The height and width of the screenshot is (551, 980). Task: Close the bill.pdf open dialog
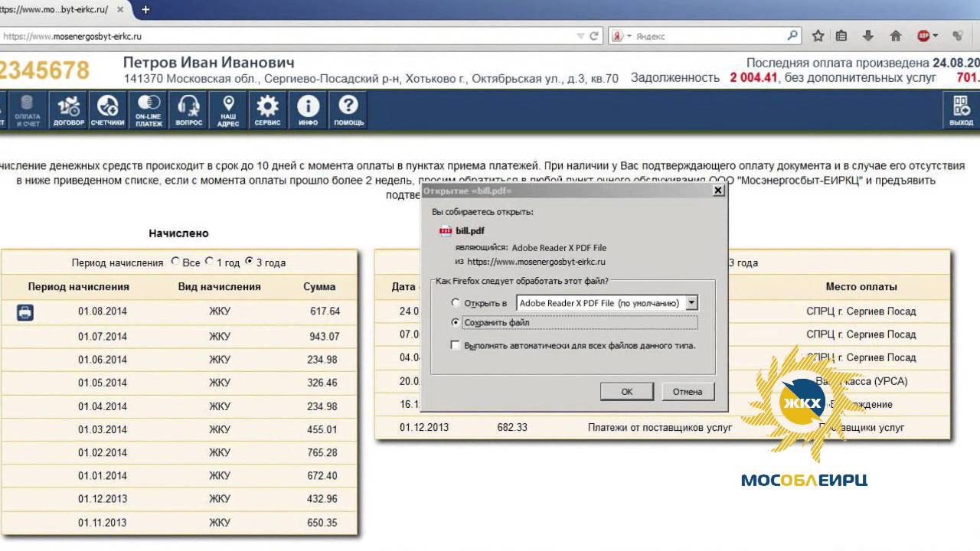718,191
